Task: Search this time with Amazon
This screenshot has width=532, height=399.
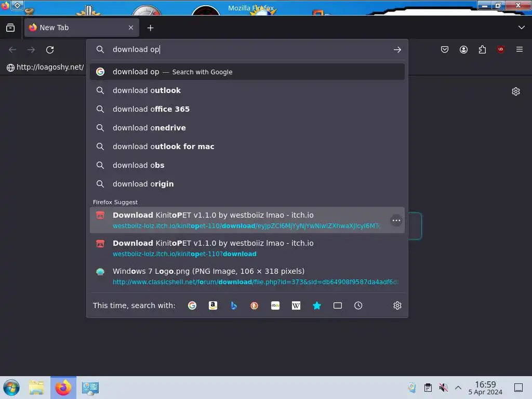Action: (x=212, y=305)
